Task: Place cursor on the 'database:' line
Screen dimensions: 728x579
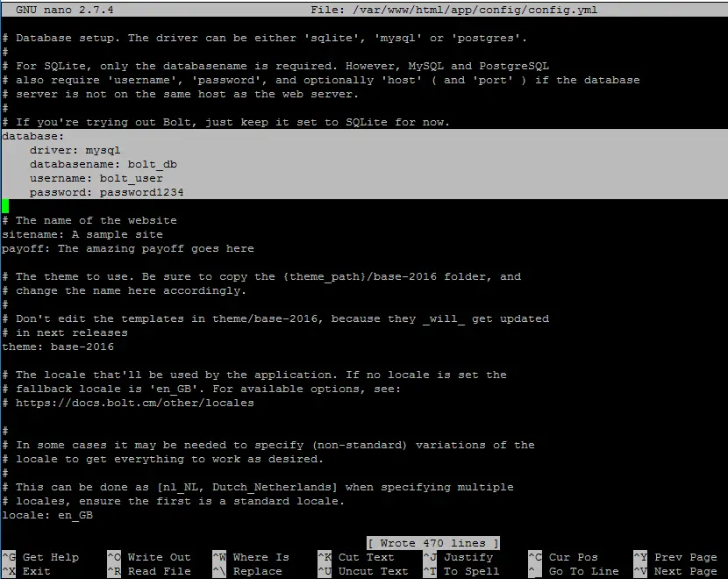Action: tap(32, 136)
